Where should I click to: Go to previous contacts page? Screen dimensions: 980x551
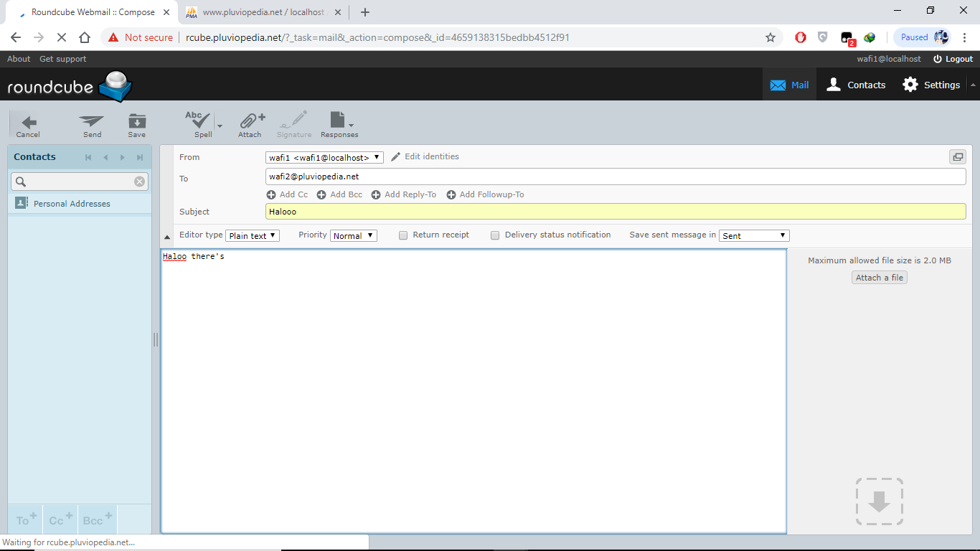coord(105,157)
